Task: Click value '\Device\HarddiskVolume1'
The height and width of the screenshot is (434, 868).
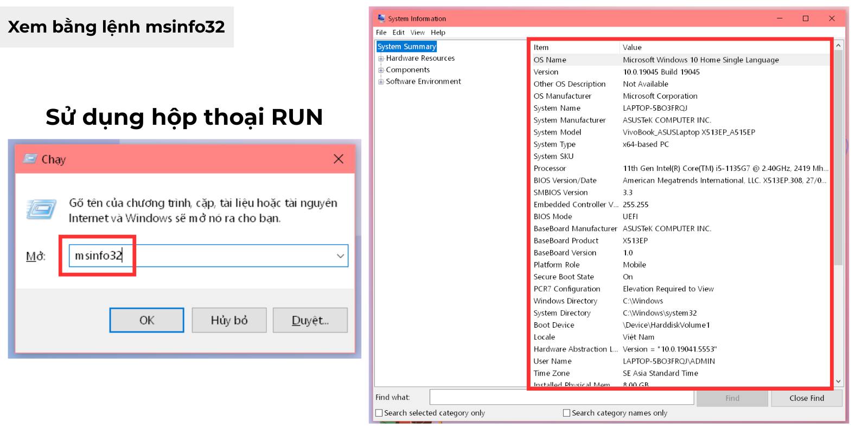Action: [666, 325]
